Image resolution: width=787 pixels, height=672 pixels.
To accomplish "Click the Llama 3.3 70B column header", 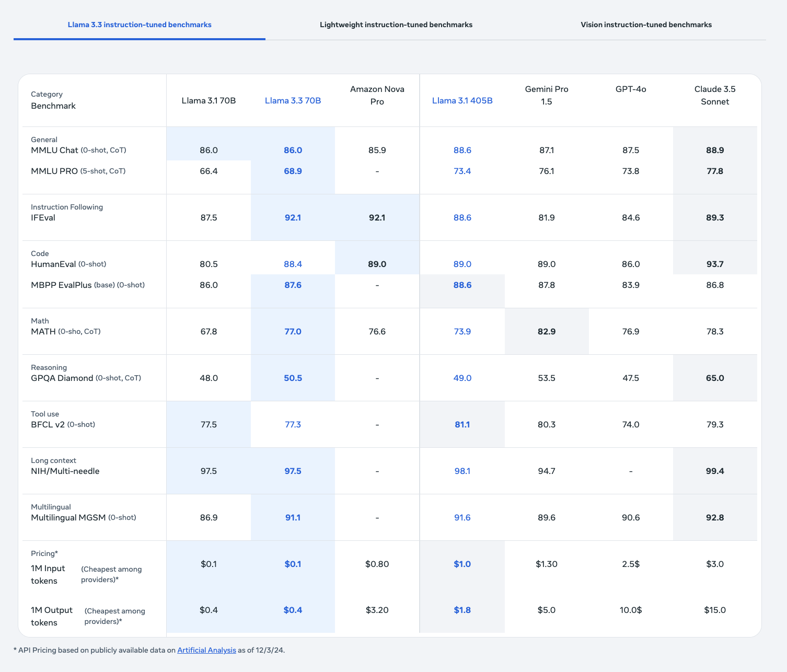I will tap(293, 100).
